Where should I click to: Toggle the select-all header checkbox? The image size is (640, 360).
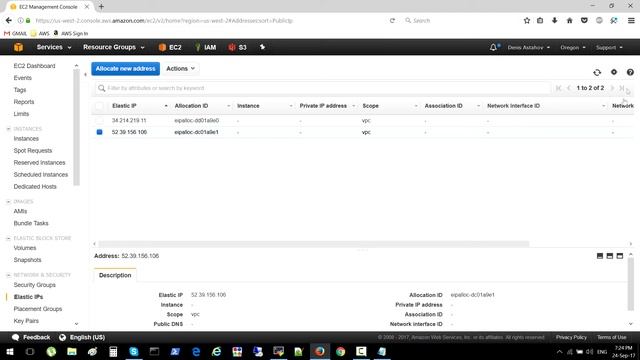click(99, 106)
